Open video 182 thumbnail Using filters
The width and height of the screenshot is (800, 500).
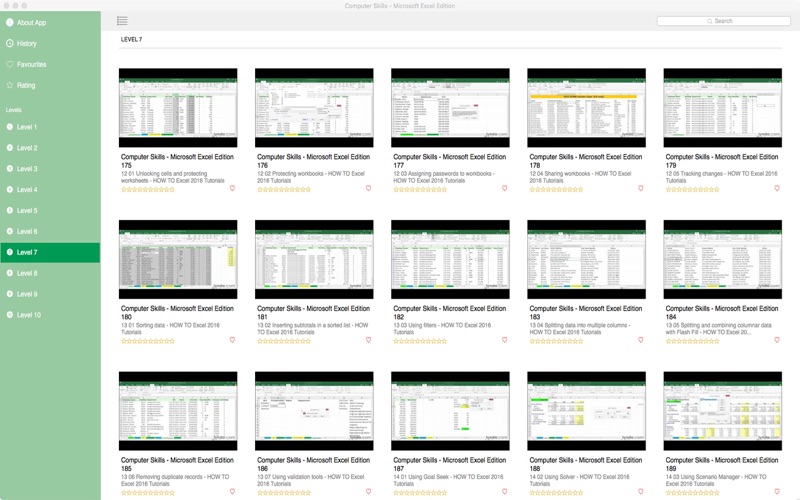[x=451, y=259]
